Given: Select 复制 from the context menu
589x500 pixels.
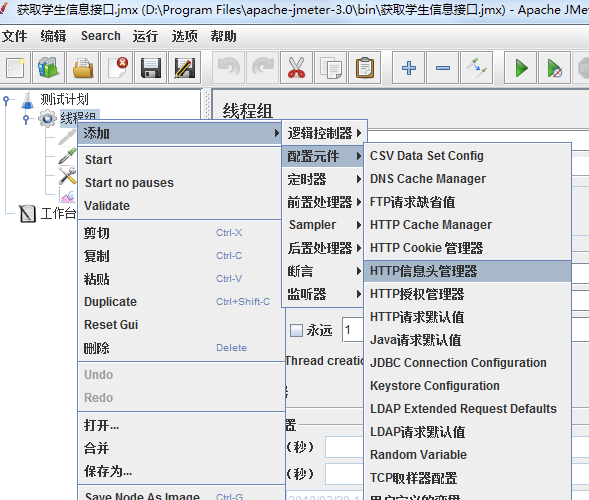Looking at the screenshot, I should coord(180,256).
